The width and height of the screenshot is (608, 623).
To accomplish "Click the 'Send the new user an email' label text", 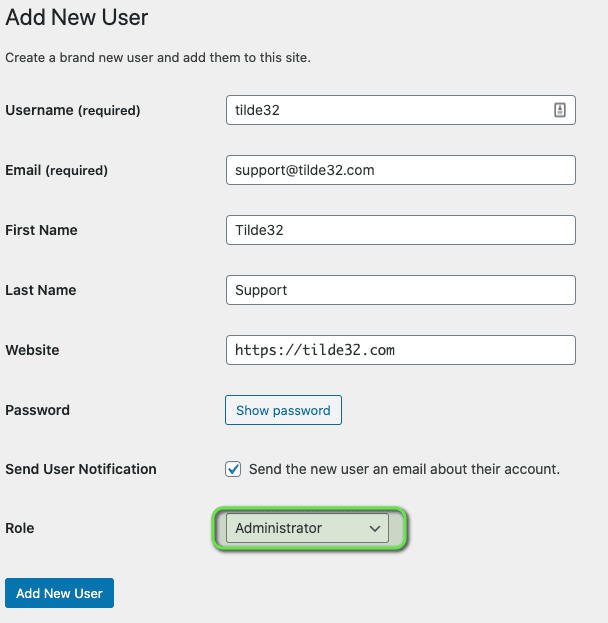I will pos(404,469).
